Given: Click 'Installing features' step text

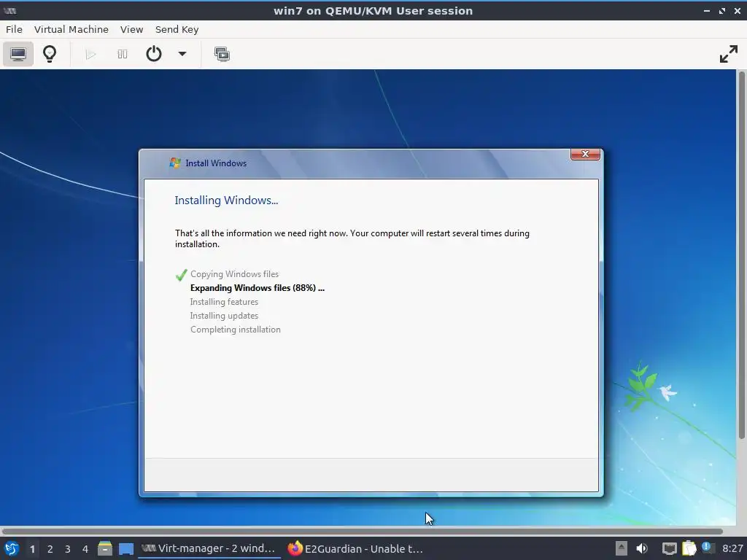Looking at the screenshot, I should pyautogui.click(x=224, y=302).
